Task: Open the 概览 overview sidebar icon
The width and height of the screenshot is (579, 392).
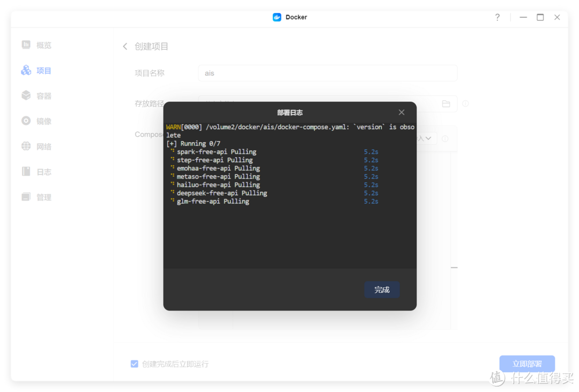Action: 26,45
